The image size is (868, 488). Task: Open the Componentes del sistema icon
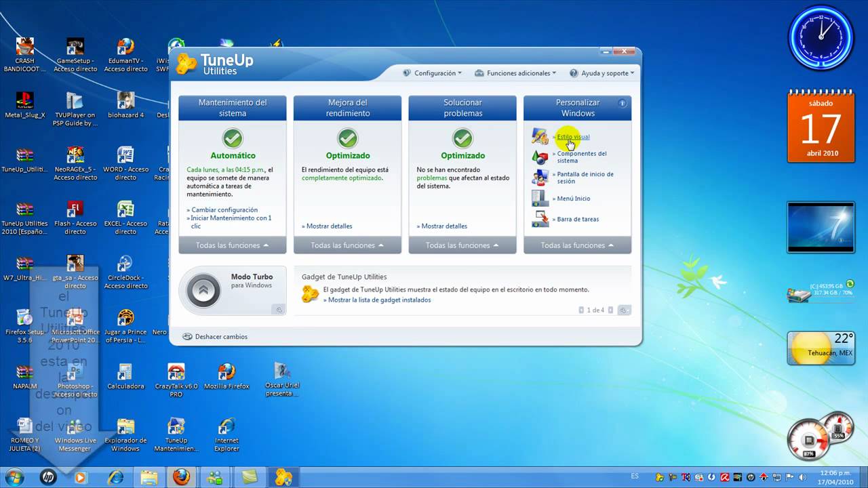[540, 157]
